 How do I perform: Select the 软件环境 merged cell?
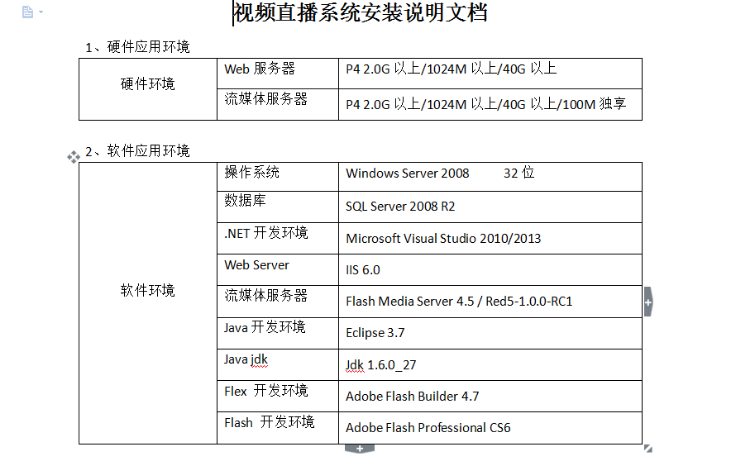point(148,303)
